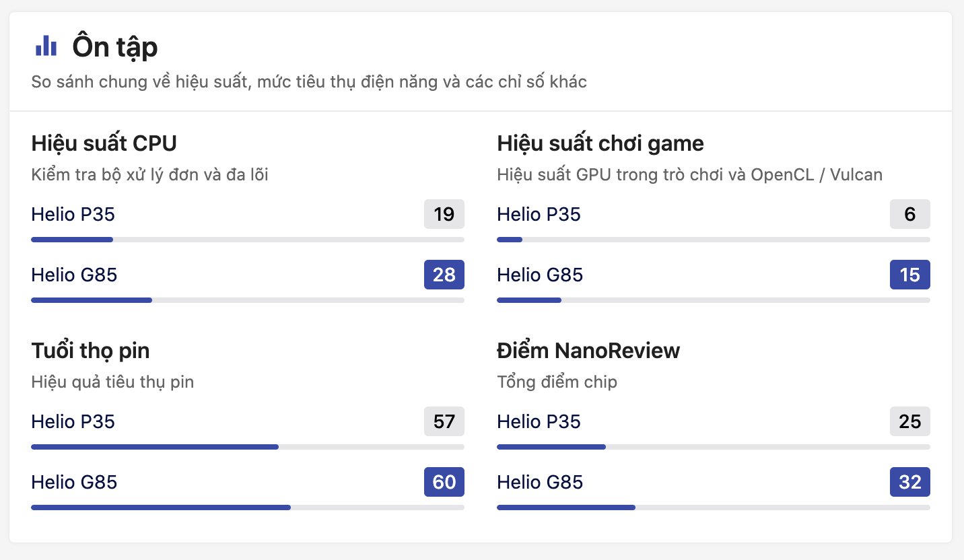Image resolution: width=964 pixels, height=560 pixels.
Task: Select the Hiệu suất CPU heading
Action: tap(104, 143)
